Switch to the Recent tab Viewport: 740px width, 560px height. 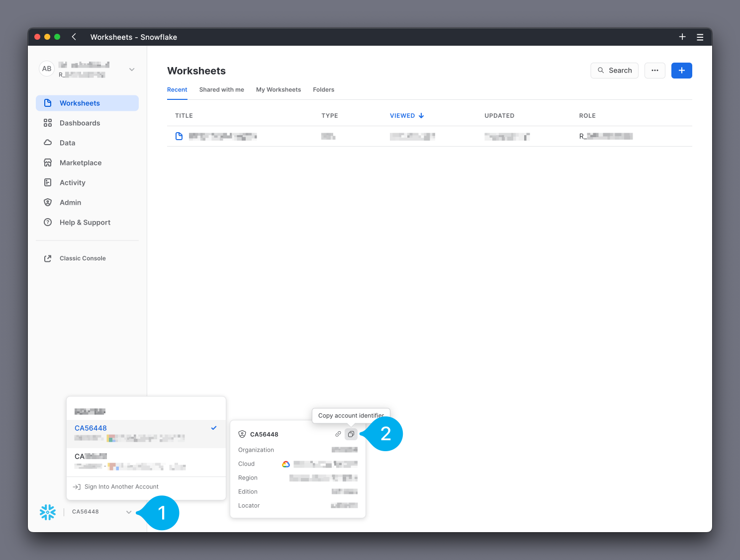177,90
